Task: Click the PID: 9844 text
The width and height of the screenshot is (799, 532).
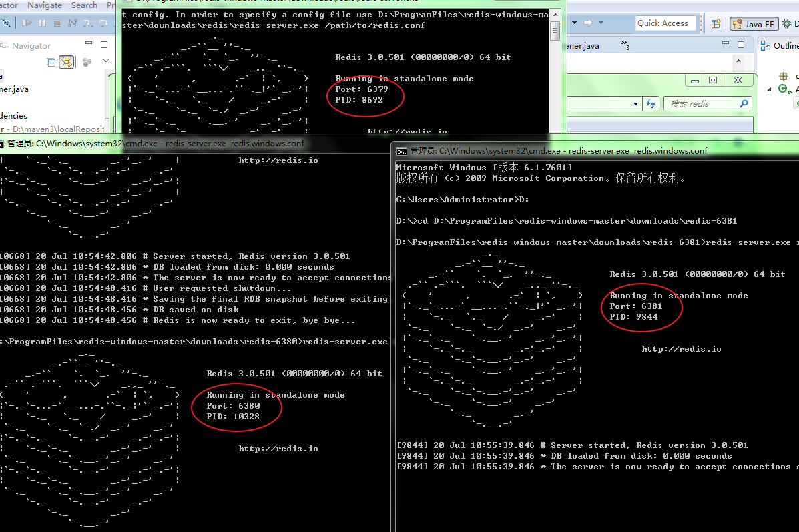Action: [633, 317]
